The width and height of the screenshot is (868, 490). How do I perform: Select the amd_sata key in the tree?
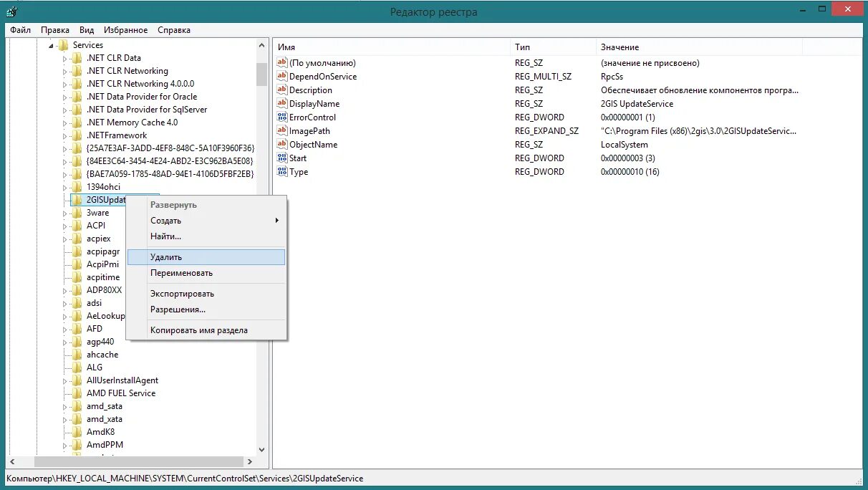[x=104, y=405]
